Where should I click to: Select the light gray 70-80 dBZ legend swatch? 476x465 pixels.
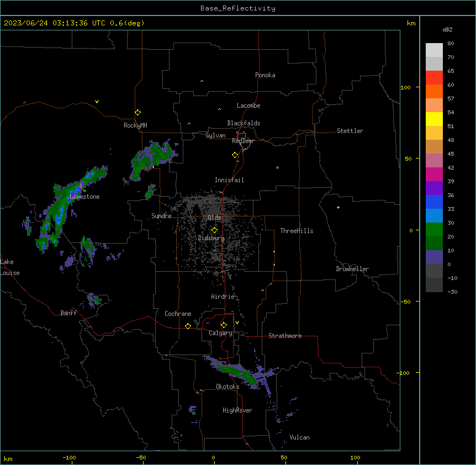[434, 50]
